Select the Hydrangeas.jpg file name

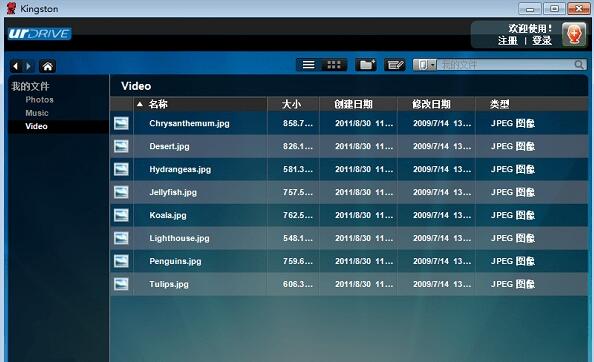pos(180,169)
